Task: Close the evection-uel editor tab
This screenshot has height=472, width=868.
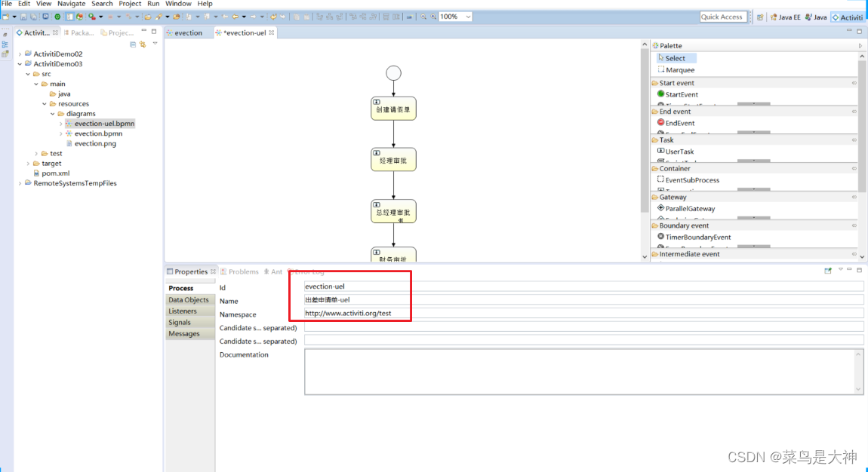Action: tap(271, 33)
